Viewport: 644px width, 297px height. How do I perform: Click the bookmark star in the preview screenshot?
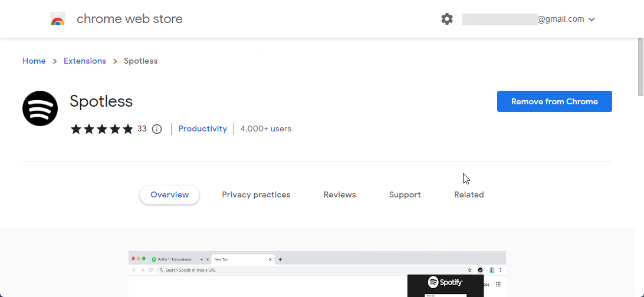tap(470, 270)
